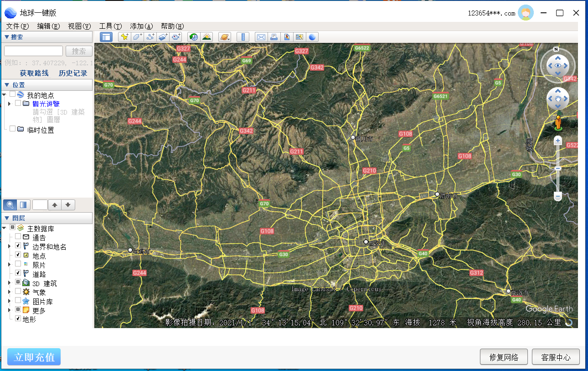588x371 pixels.
Task: Toggle the 临时位置 checkbox
Action: point(12,129)
